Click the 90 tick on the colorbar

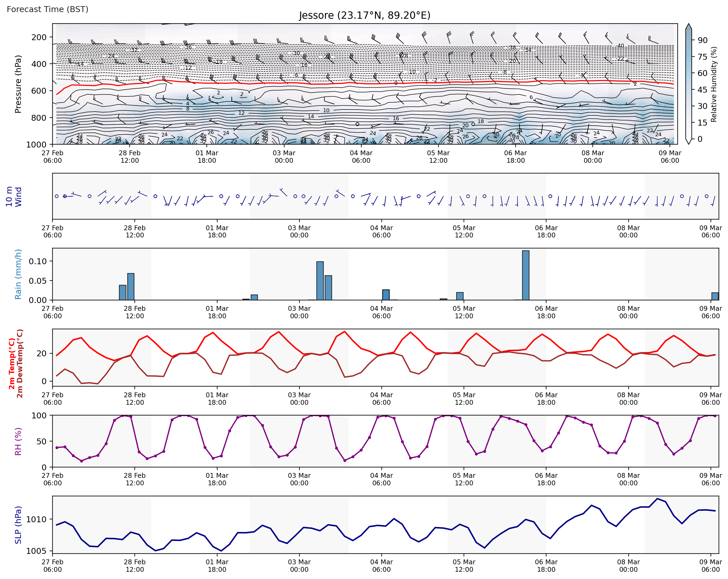[702, 40]
